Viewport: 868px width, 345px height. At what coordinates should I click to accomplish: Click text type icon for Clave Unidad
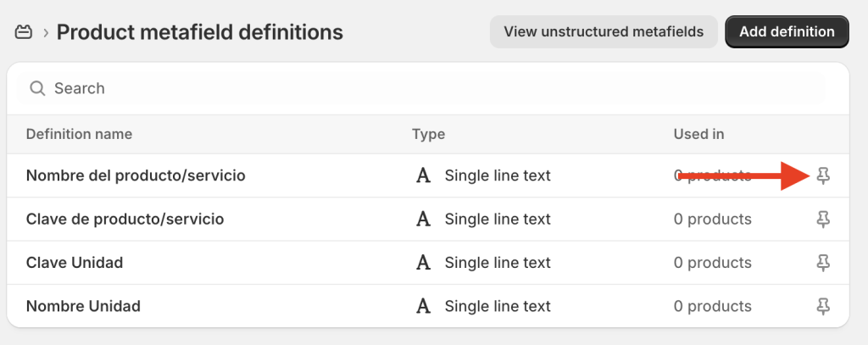[423, 262]
